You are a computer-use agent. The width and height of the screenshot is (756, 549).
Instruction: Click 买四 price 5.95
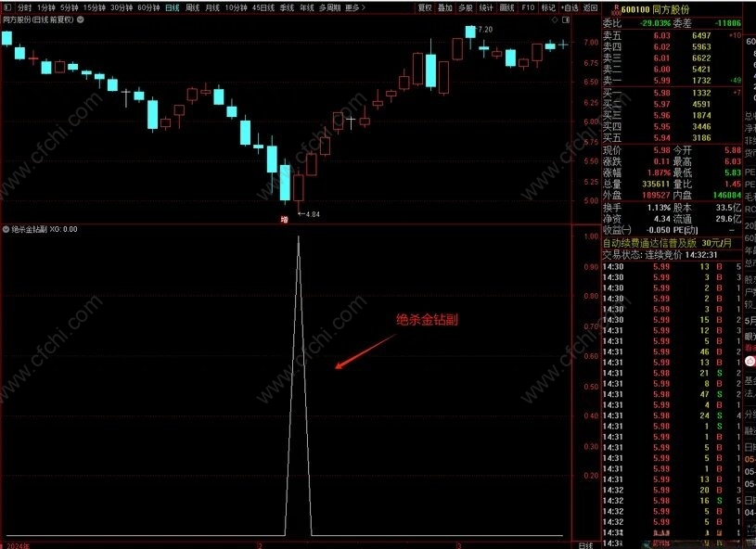click(662, 126)
